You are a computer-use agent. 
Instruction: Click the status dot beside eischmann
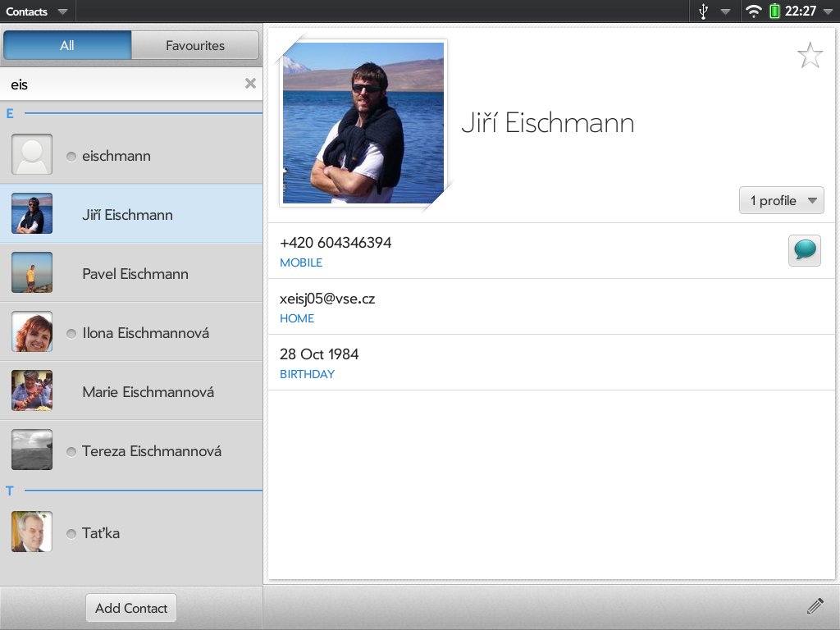click(71, 157)
